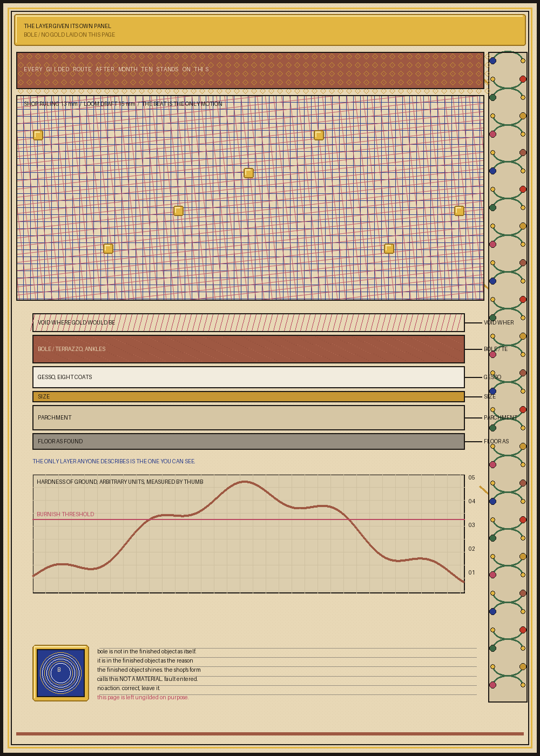
Task: Click the '03' axis value on the chart
Action: [472, 525]
